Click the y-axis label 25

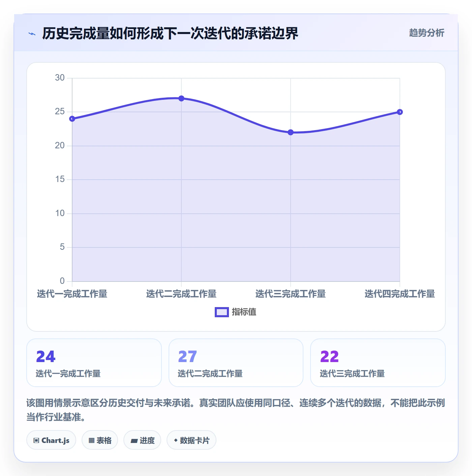[x=60, y=112]
